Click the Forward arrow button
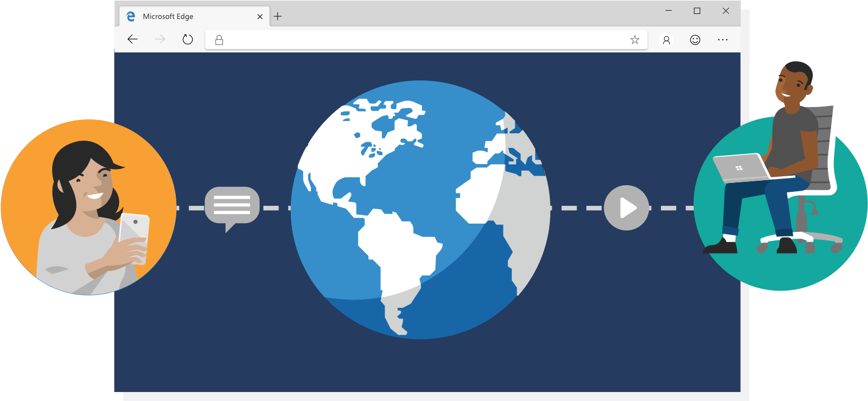 pyautogui.click(x=160, y=39)
